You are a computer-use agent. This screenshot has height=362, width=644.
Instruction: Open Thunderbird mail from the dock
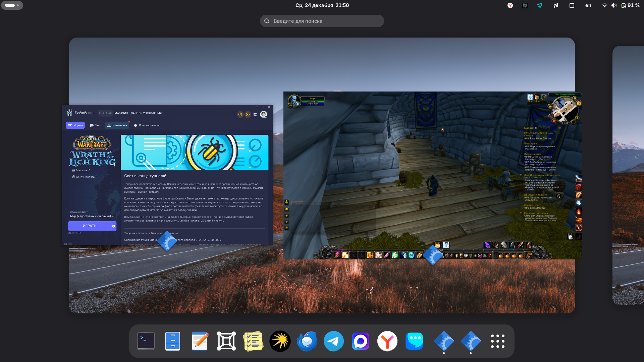coord(307,341)
